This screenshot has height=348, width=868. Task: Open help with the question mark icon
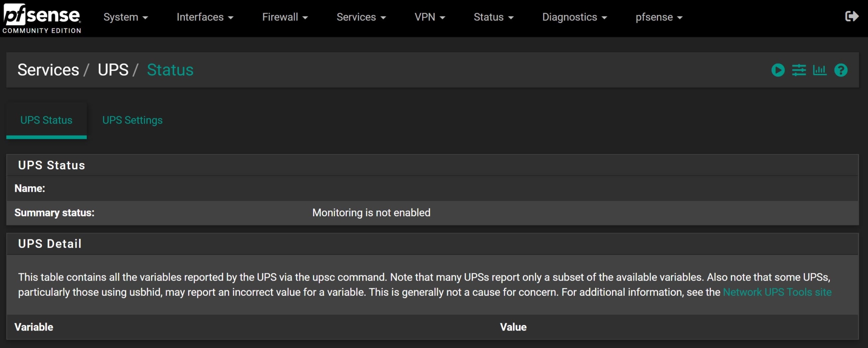click(x=841, y=70)
